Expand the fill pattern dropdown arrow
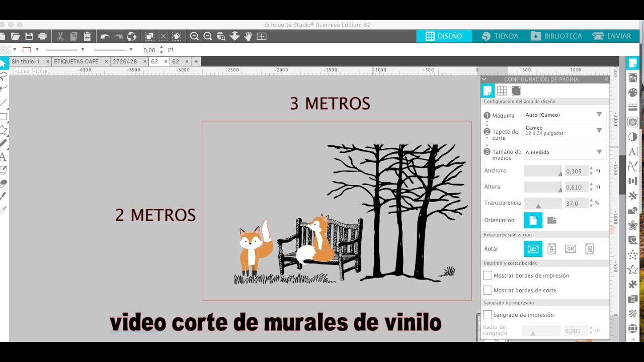Screen dimensions: 644x362 point(15,50)
